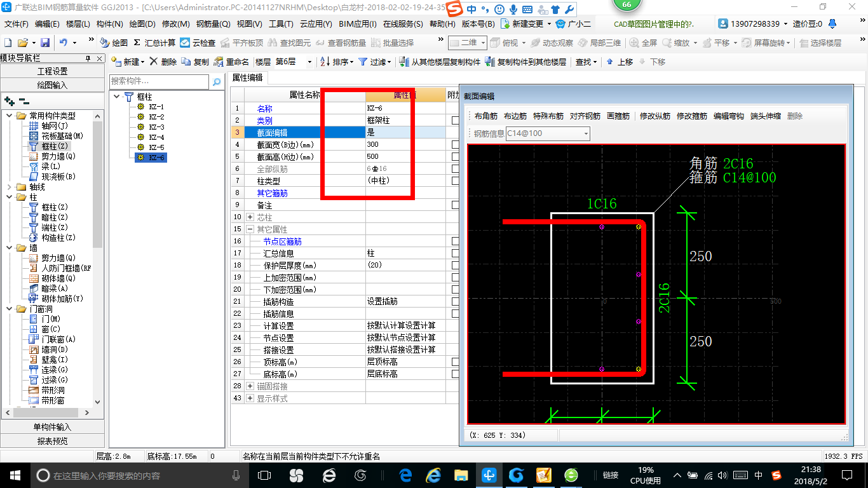Expand the 锚固搭接 property group

coord(250,386)
